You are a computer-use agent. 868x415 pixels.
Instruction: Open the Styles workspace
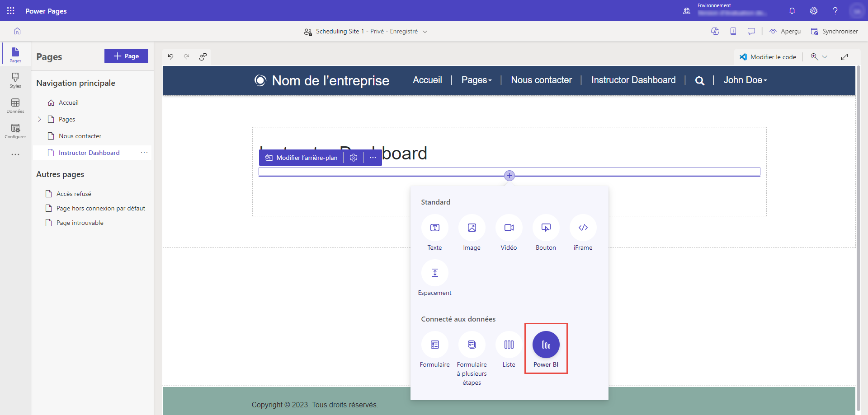(15, 80)
